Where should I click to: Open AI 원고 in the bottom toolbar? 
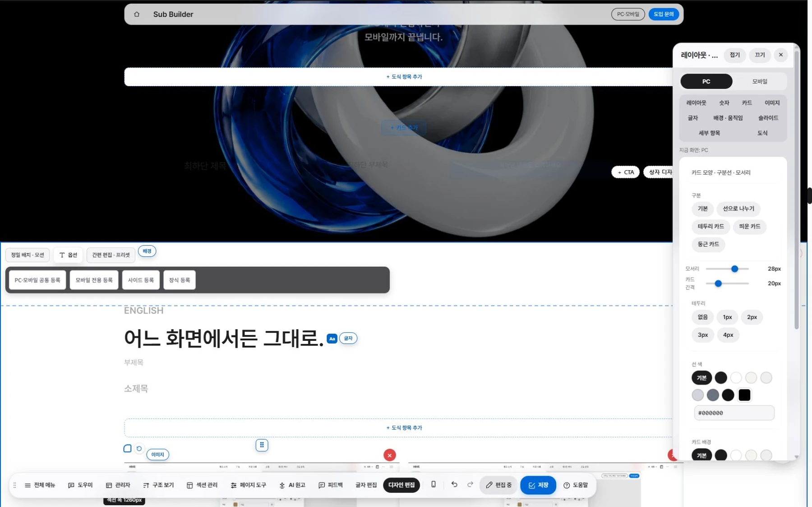pos(292,485)
